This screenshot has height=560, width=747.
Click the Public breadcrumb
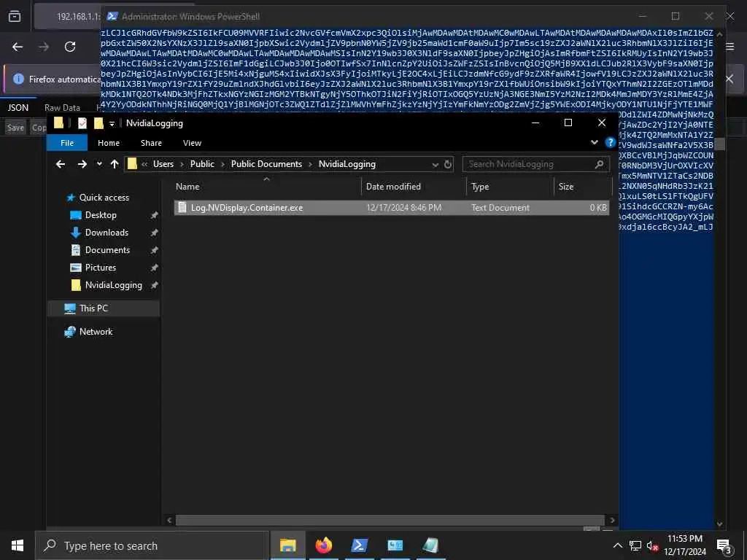(x=202, y=164)
